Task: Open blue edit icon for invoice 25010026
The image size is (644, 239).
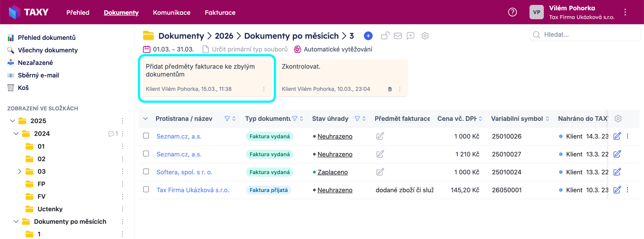Action: click(617, 136)
